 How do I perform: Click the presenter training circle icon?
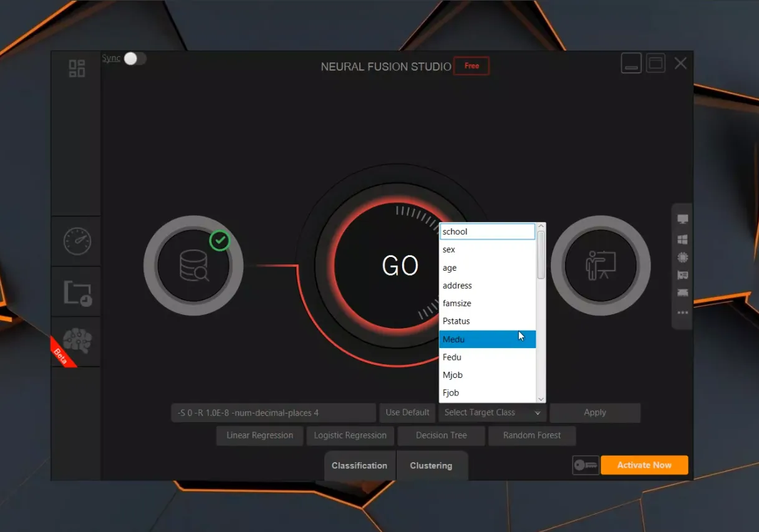point(601,266)
